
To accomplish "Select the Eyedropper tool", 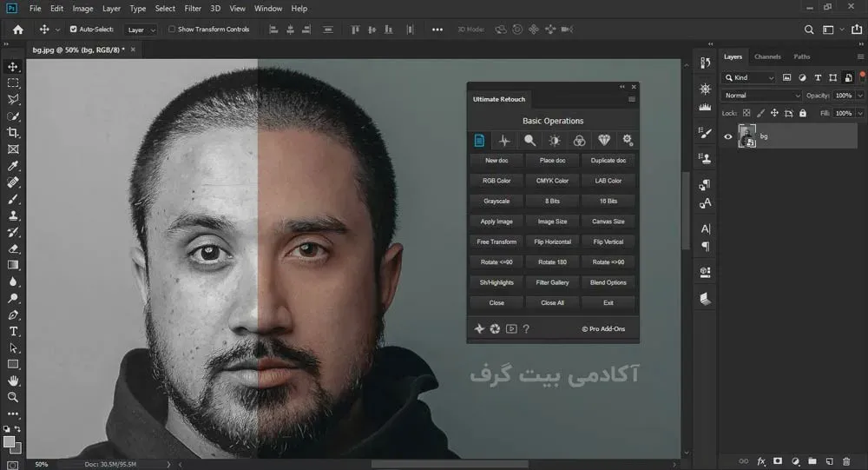I will (x=13, y=166).
